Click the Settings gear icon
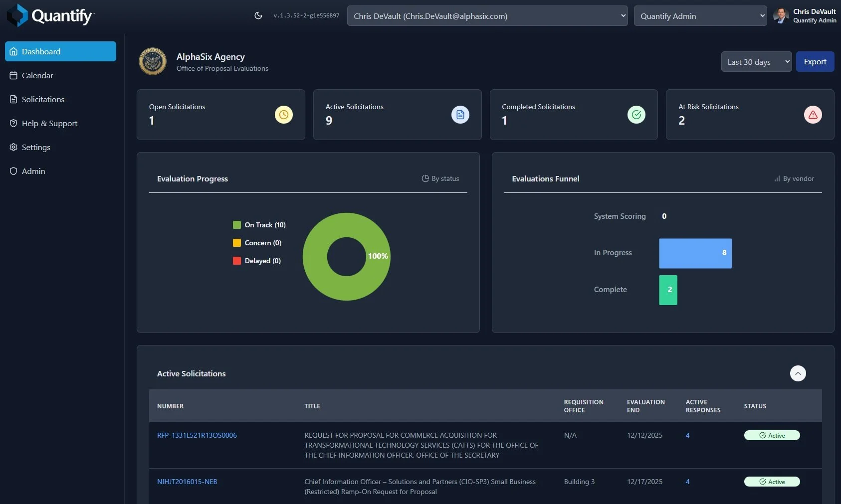The height and width of the screenshot is (504, 841). (13, 147)
